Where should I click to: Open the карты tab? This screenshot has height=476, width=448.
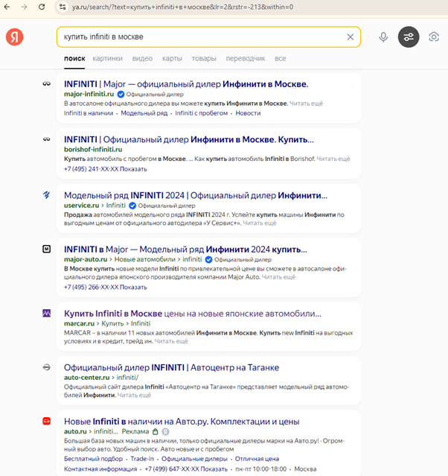(172, 58)
